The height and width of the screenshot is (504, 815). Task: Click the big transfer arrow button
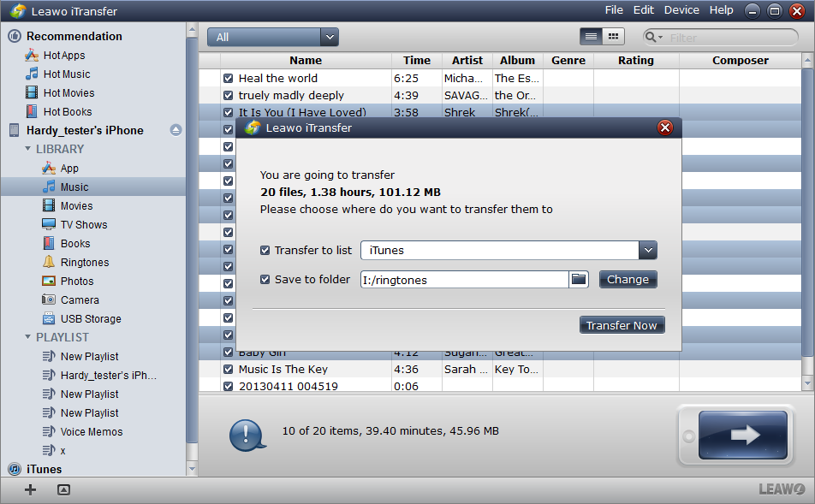coord(743,435)
